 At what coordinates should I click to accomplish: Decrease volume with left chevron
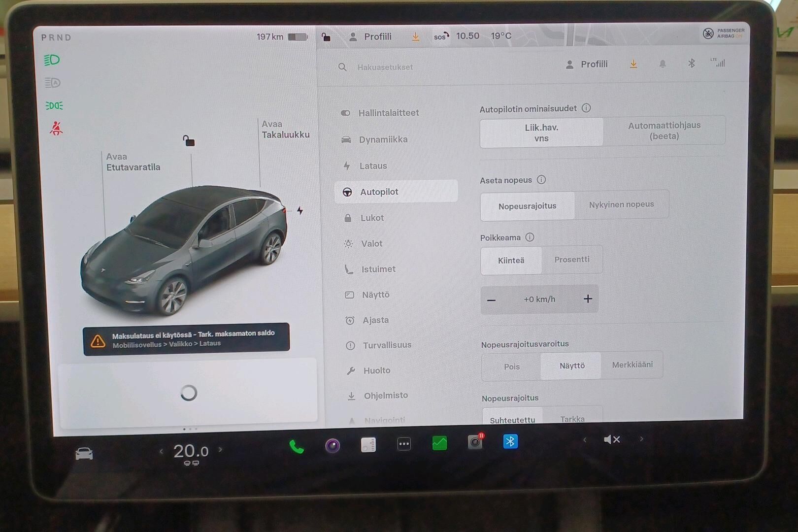click(x=585, y=440)
